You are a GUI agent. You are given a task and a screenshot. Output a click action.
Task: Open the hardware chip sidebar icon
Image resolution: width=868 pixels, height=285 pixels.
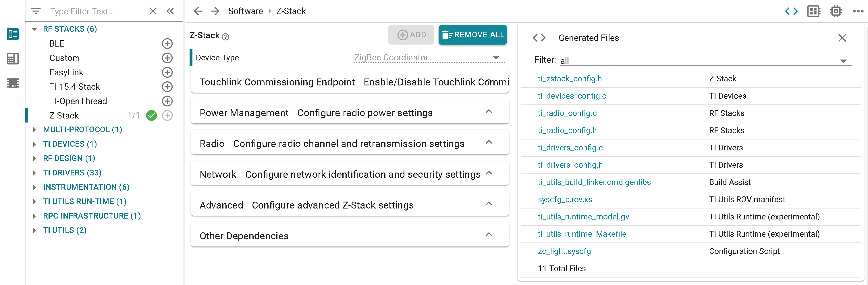pos(12,83)
